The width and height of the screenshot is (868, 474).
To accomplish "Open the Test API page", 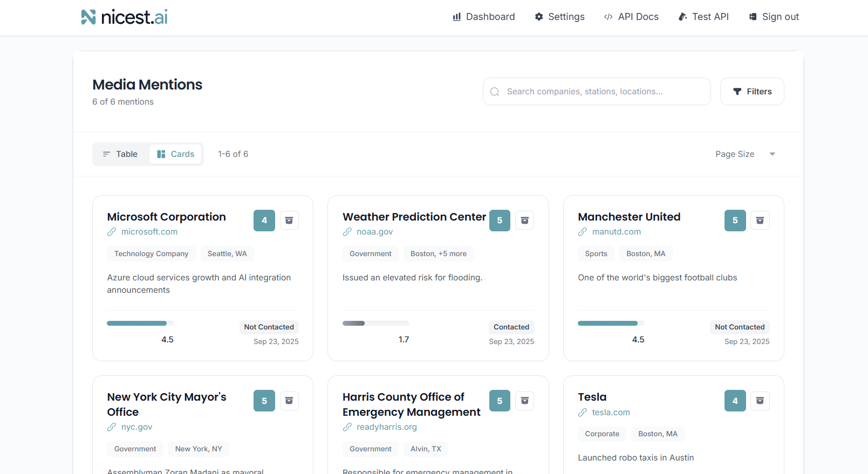I will pos(703,17).
